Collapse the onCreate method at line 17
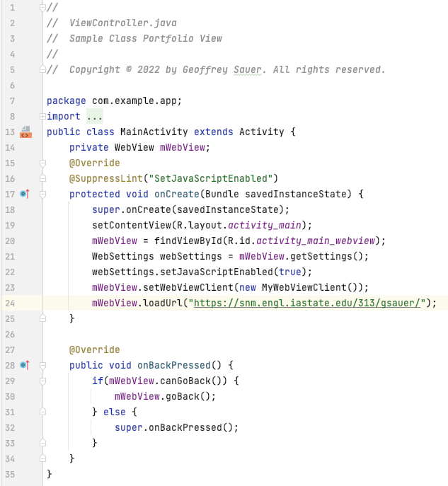 [42, 195]
